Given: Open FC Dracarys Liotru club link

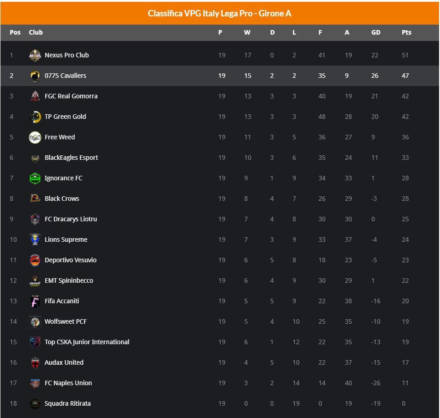Looking at the screenshot, I should pyautogui.click(x=71, y=219).
